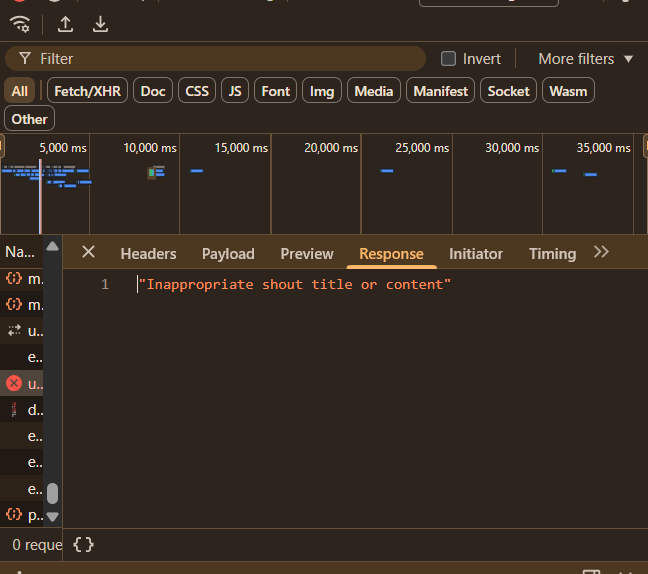Open network conditions wifi settings icon

click(x=20, y=24)
